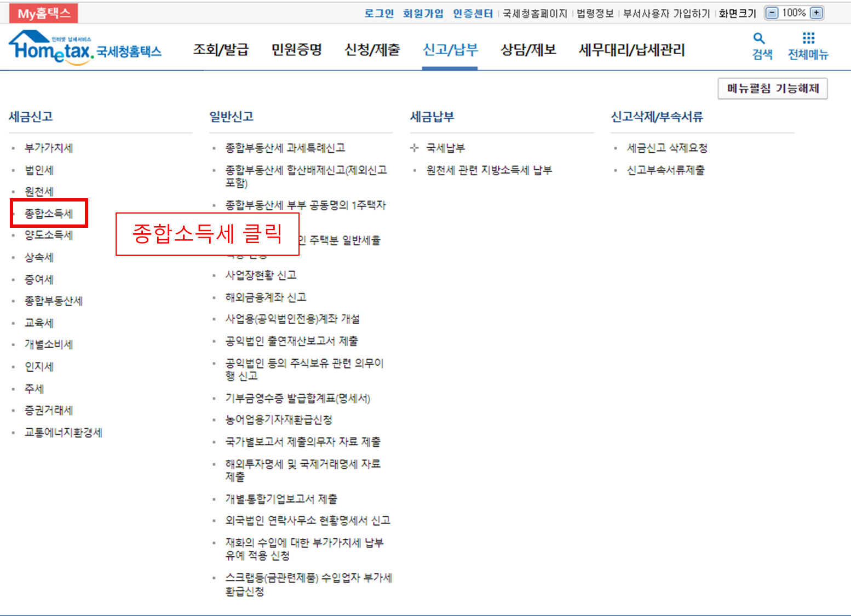Click 회원가입 to register
Viewport: 851px width, 616px height.
(423, 12)
